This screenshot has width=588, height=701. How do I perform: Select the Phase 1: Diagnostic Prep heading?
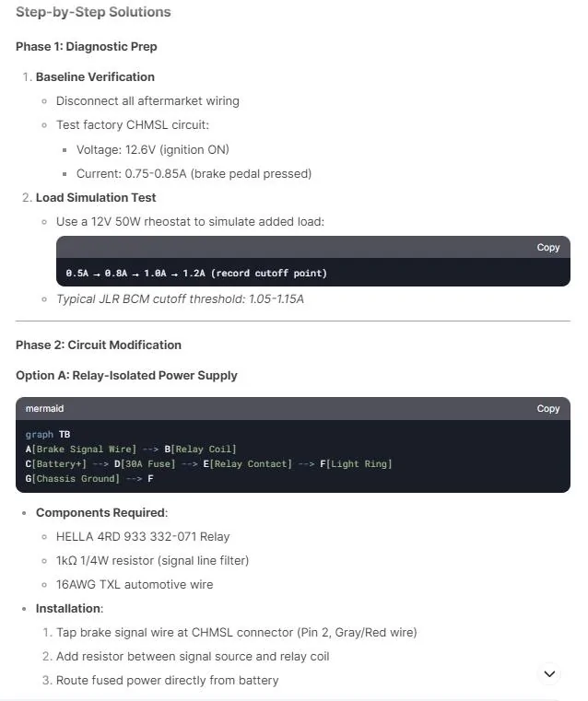[87, 46]
